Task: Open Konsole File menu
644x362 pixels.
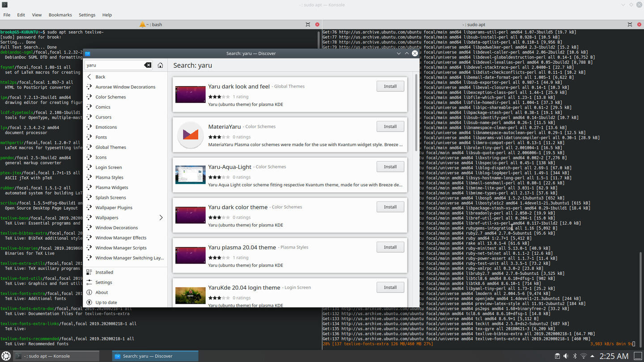Action: pyautogui.click(x=7, y=15)
